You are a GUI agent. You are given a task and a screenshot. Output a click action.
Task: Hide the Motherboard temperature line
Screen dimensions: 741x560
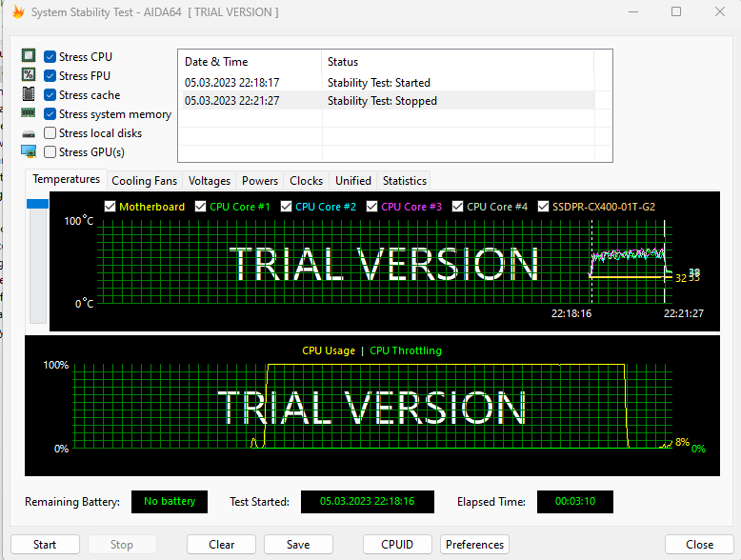click(110, 207)
